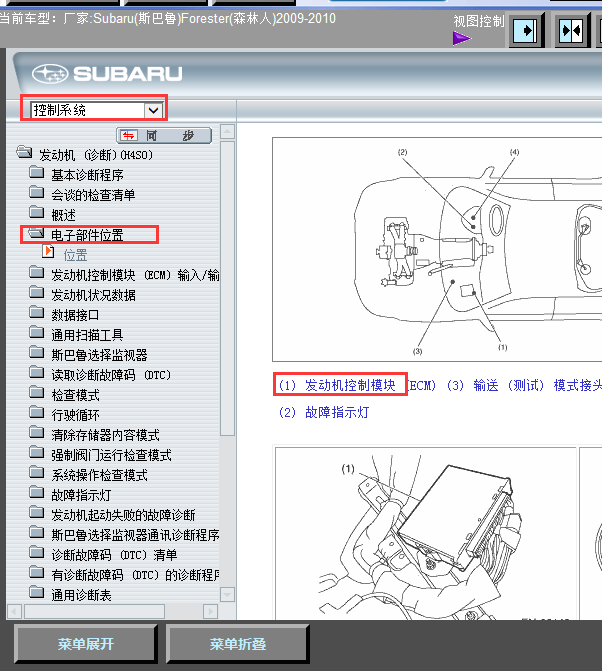Select the 数据接口 tree label

click(x=75, y=315)
